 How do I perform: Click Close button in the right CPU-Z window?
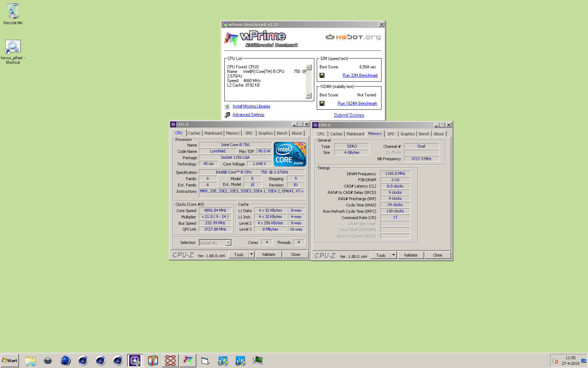[437, 255]
